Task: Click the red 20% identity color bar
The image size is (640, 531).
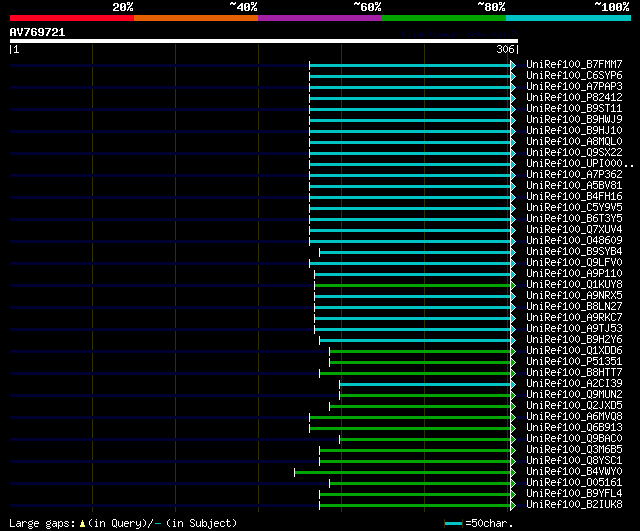Action: coord(72,18)
